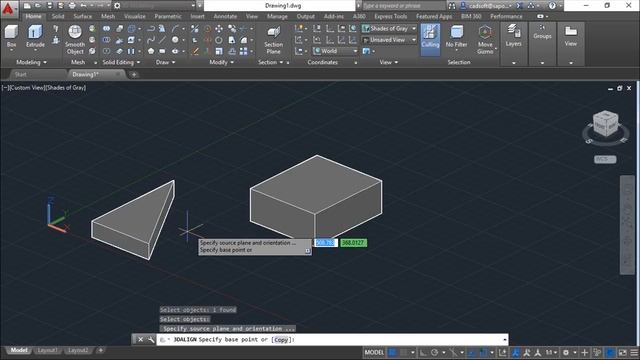Click the Move tool in Modify panel
This screenshot has width=640, height=360.
tap(219, 29)
